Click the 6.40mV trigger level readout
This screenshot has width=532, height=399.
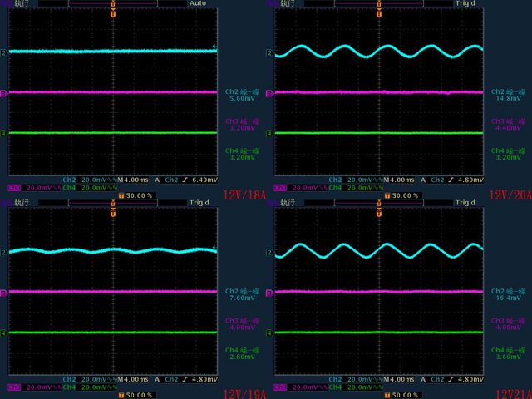[x=204, y=180]
